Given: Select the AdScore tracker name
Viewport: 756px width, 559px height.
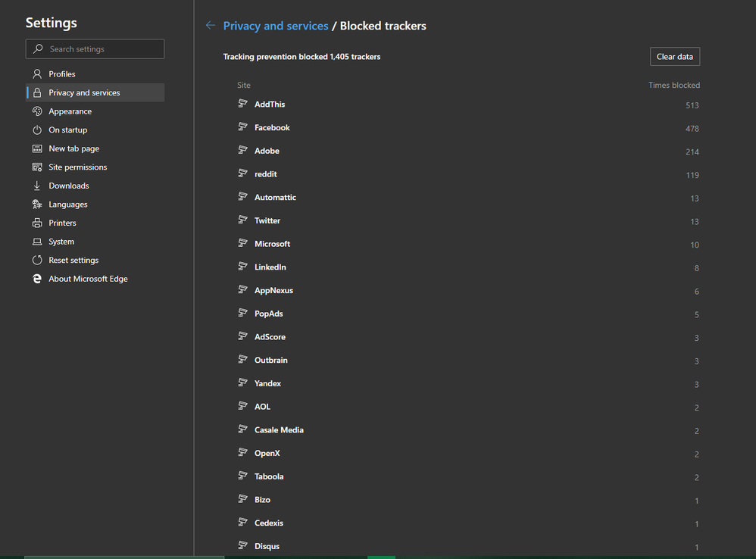Looking at the screenshot, I should (x=270, y=337).
